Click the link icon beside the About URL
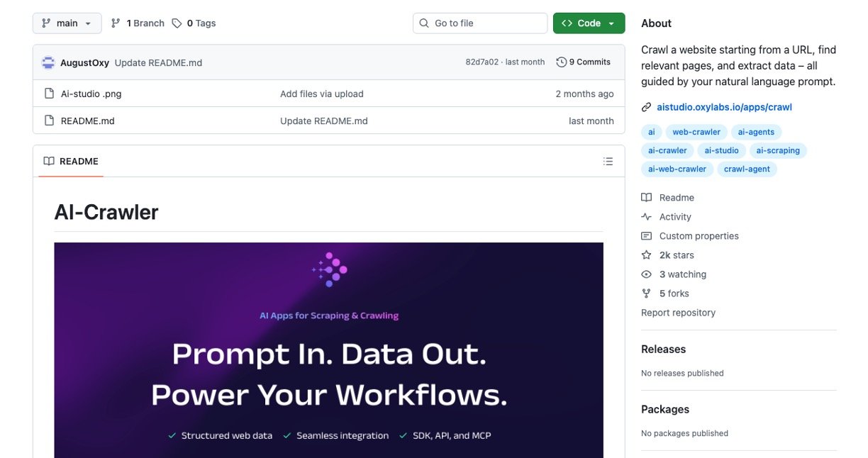 click(645, 107)
